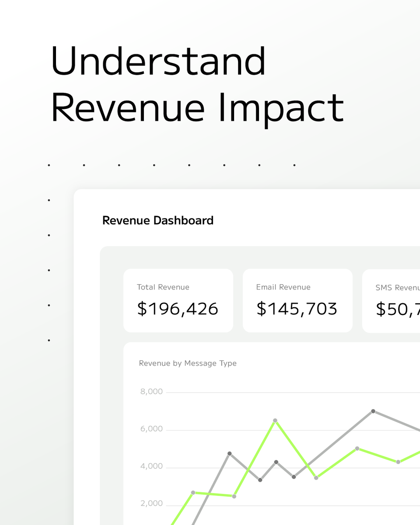
Task: Click the $145,703 email revenue value
Action: click(x=297, y=309)
